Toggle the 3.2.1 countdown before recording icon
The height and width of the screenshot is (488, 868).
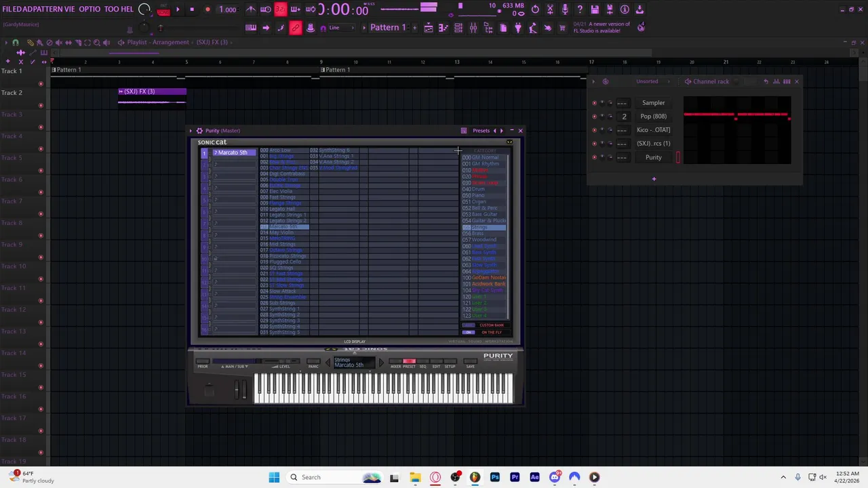[281, 9]
